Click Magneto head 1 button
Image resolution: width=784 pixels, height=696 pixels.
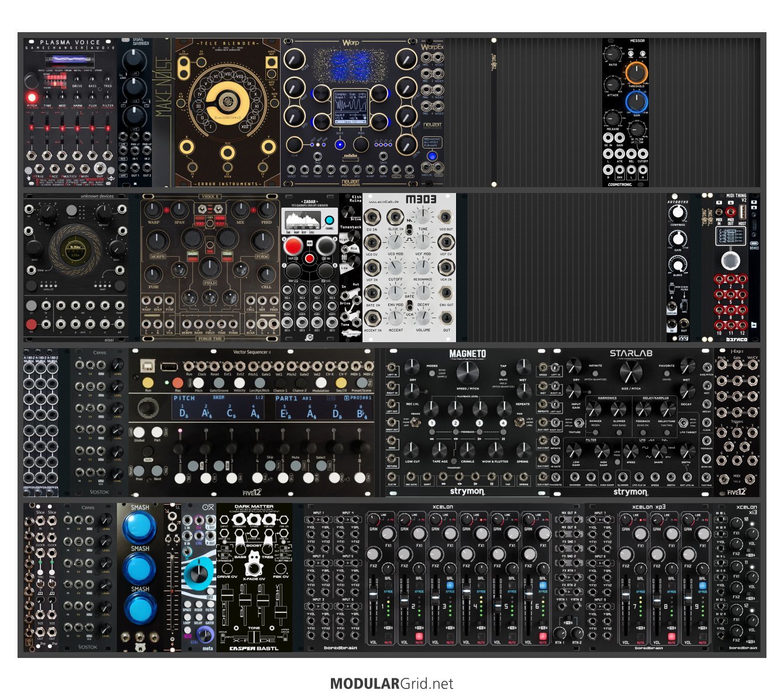pos(431,423)
